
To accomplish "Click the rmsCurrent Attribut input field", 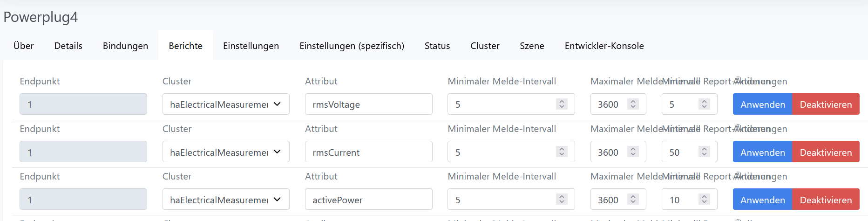I will [x=368, y=152].
